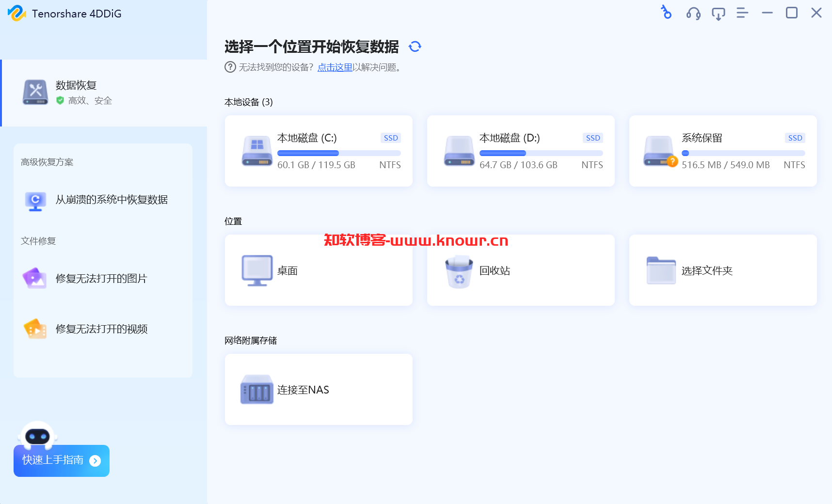
Task: Click the 系统保留 drive icon with question badge
Action: pyautogui.click(x=660, y=151)
